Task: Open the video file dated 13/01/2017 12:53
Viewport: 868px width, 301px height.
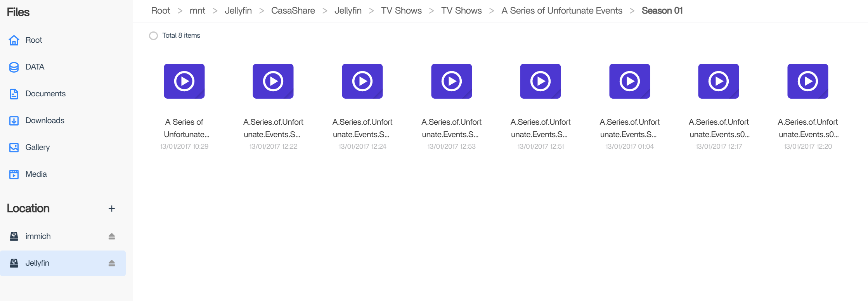Action: 452,81
